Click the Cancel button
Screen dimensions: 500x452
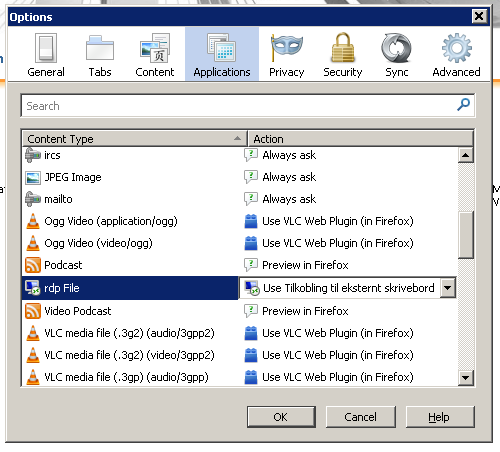[x=360, y=417]
